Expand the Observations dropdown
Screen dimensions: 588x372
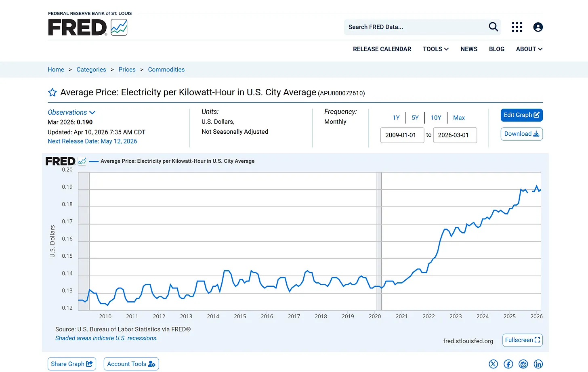click(71, 112)
